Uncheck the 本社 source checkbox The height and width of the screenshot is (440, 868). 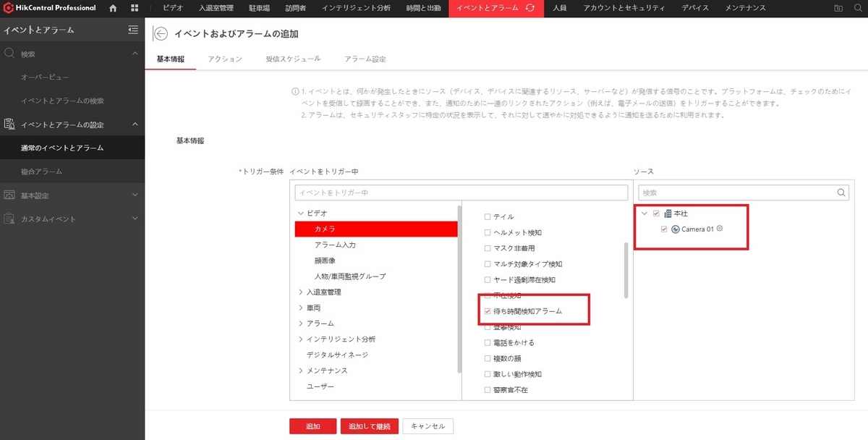click(656, 213)
